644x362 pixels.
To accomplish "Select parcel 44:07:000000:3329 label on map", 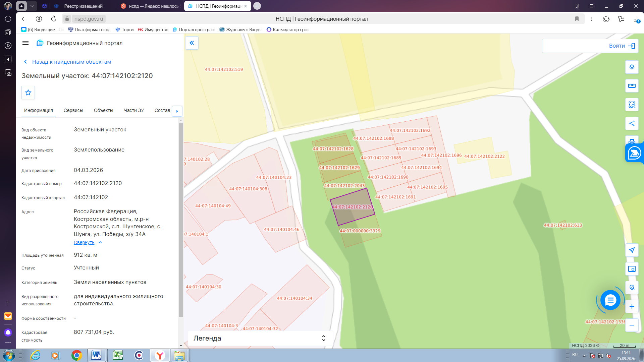I will click(360, 231).
